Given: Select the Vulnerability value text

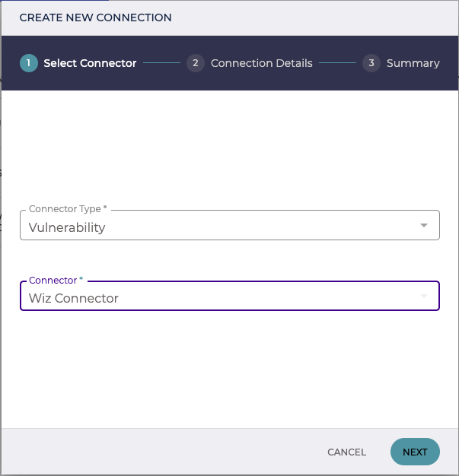Looking at the screenshot, I should pyautogui.click(x=67, y=227).
